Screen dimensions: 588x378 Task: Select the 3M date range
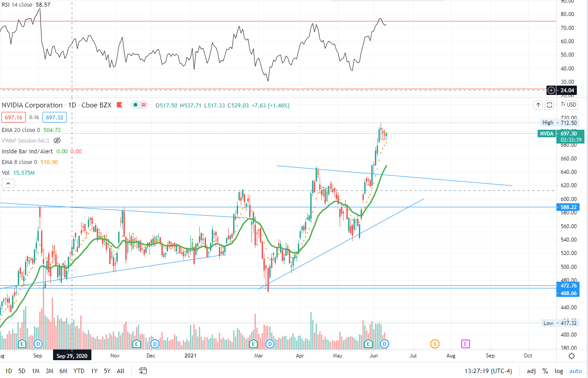(49, 370)
